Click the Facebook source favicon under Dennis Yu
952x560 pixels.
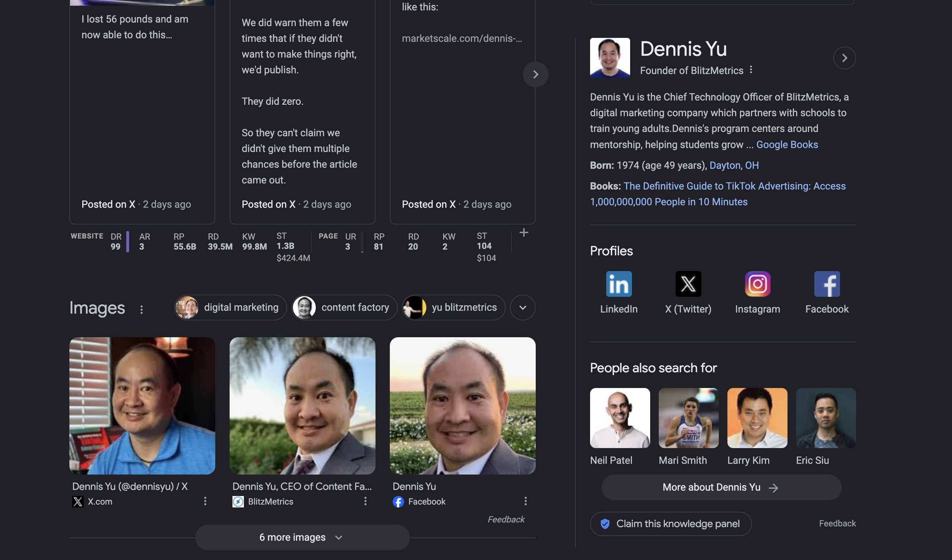[398, 501]
